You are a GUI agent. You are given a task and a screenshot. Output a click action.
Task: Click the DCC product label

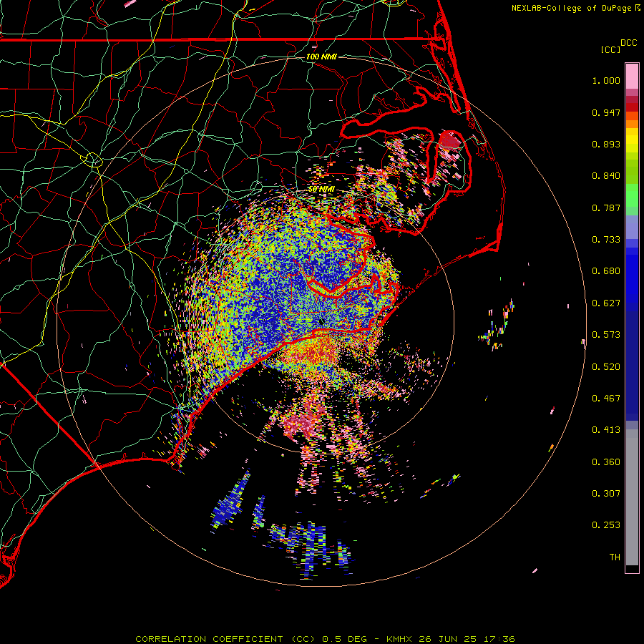click(628, 43)
